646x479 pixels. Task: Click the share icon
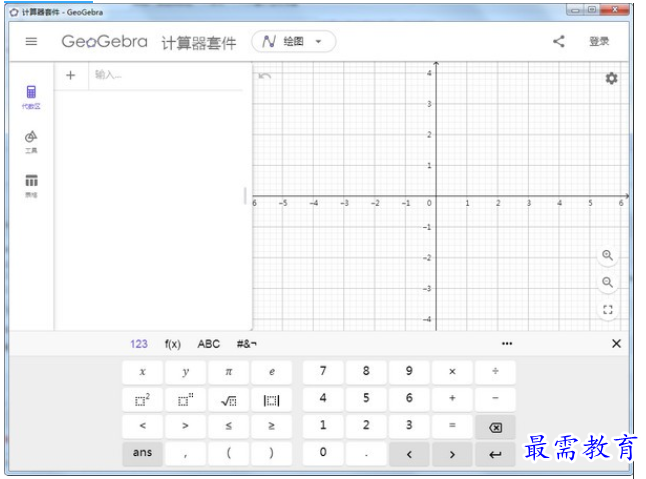click(x=559, y=41)
